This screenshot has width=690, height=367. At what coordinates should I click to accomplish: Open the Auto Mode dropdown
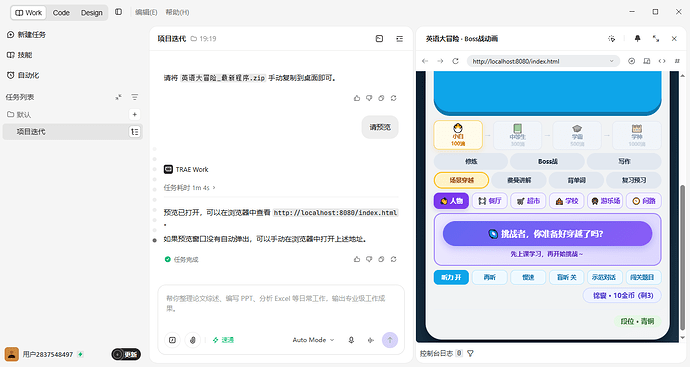pyautogui.click(x=313, y=340)
